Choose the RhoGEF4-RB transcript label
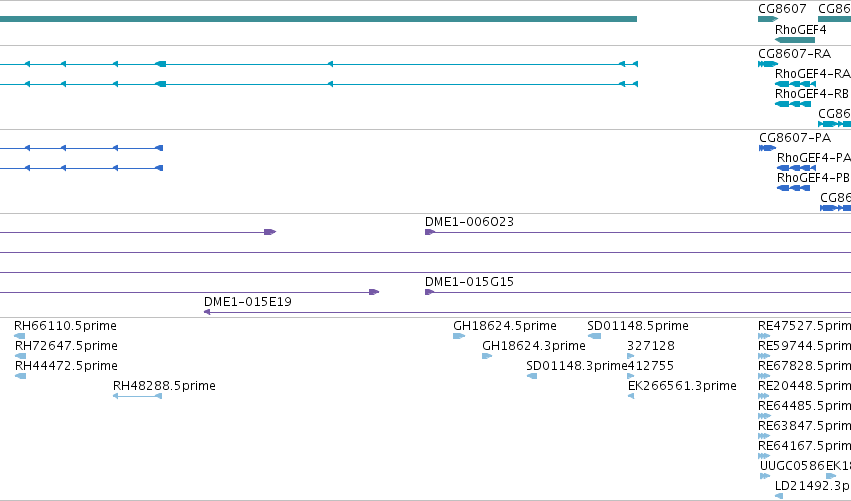The width and height of the screenshot is (851, 501). click(x=812, y=94)
